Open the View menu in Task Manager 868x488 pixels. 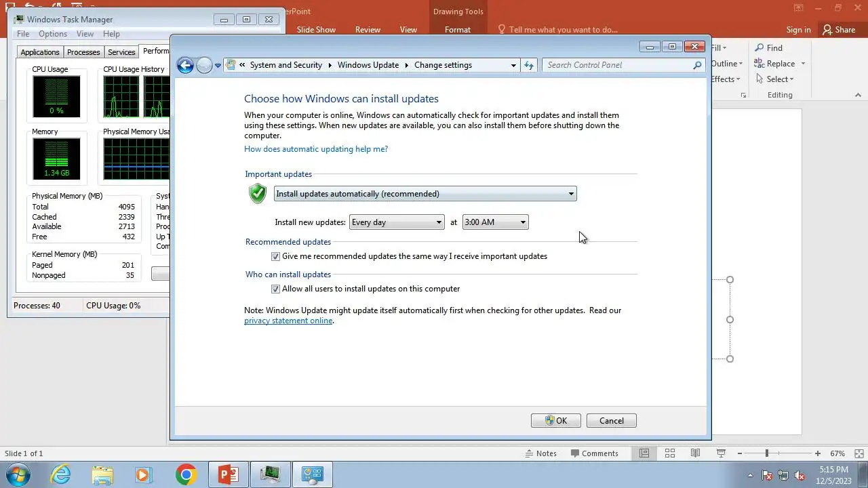pos(85,34)
